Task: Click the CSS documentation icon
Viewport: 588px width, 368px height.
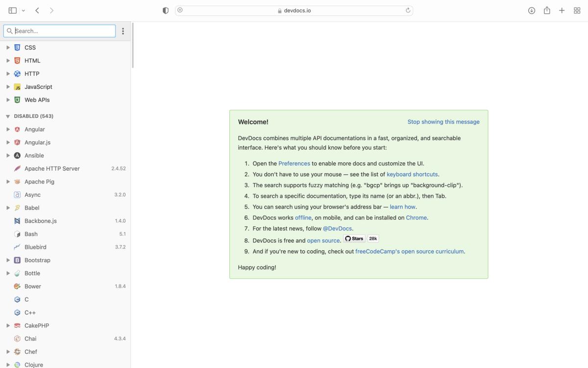Action: click(x=17, y=48)
